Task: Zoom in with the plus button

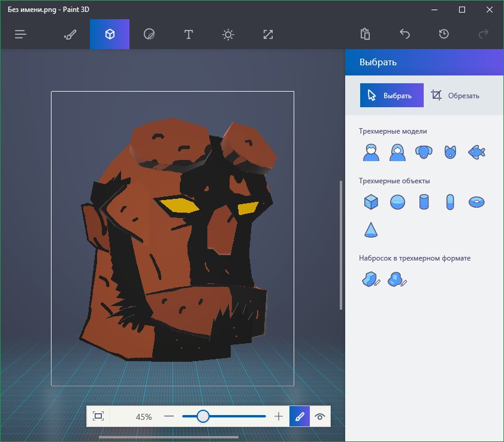Action: (x=278, y=416)
